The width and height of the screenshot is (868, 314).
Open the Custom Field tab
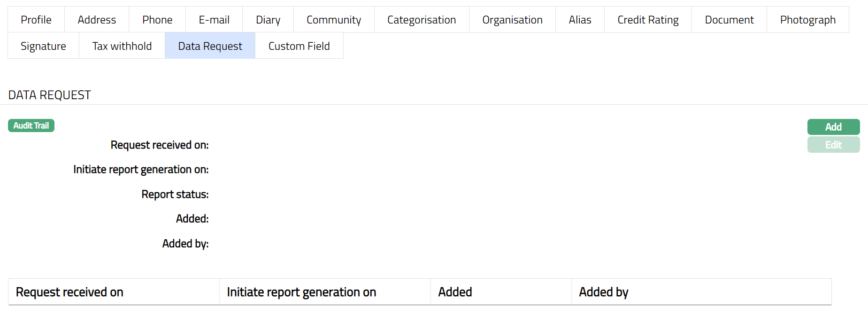point(299,46)
